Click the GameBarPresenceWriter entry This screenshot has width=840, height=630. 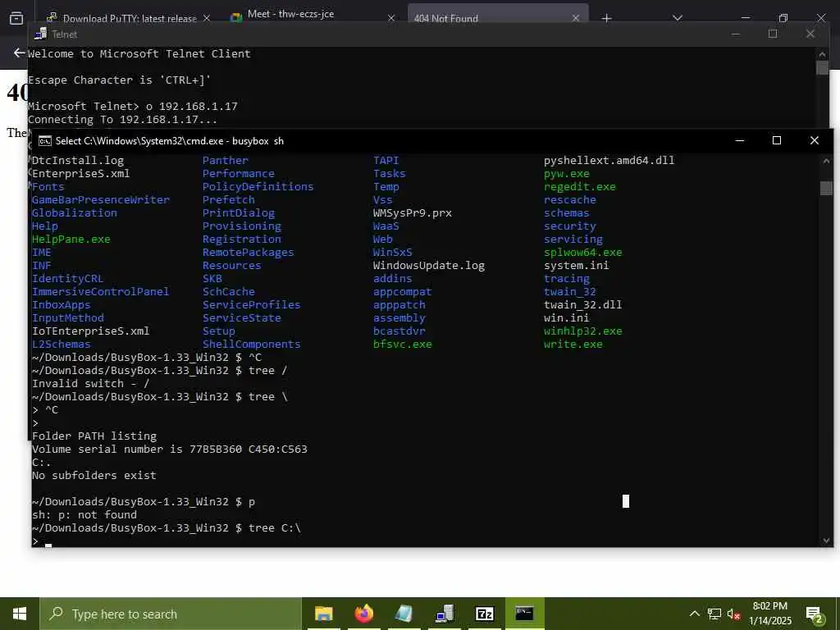tap(101, 200)
